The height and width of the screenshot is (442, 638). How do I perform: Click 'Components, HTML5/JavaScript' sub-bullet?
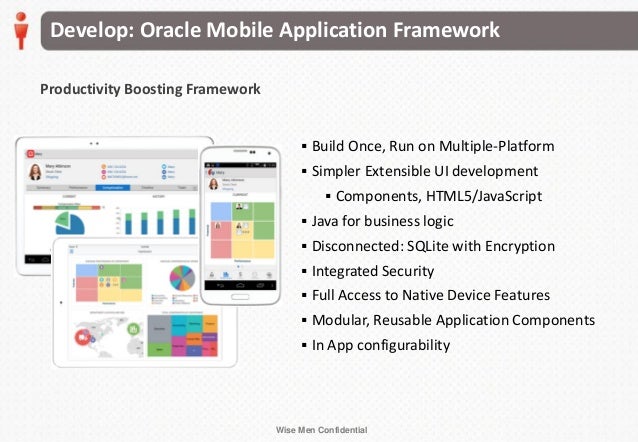[439, 197]
